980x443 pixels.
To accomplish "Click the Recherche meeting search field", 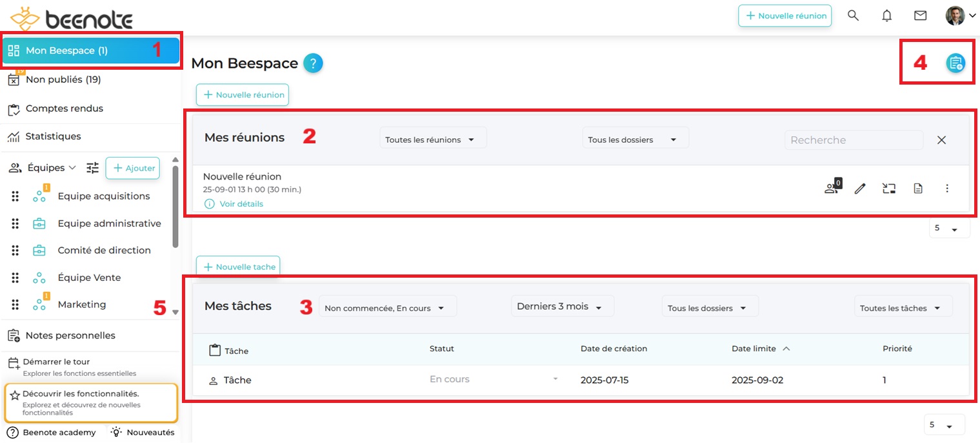I will (854, 140).
